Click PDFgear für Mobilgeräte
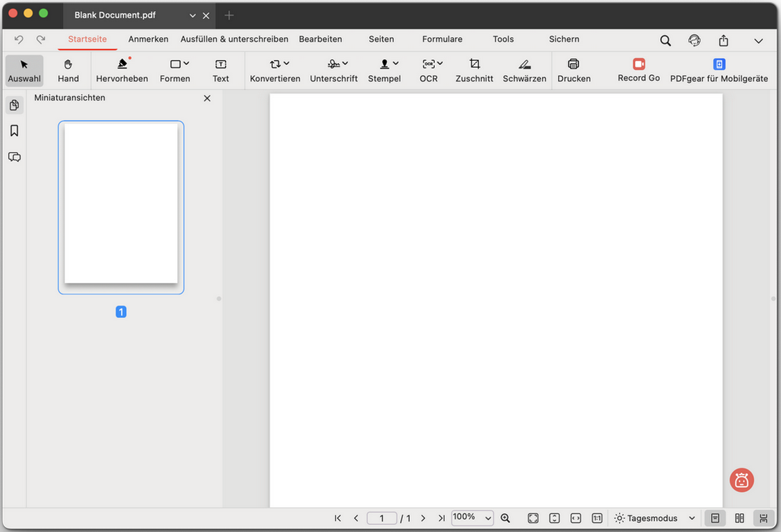The image size is (781, 532). [719, 69]
